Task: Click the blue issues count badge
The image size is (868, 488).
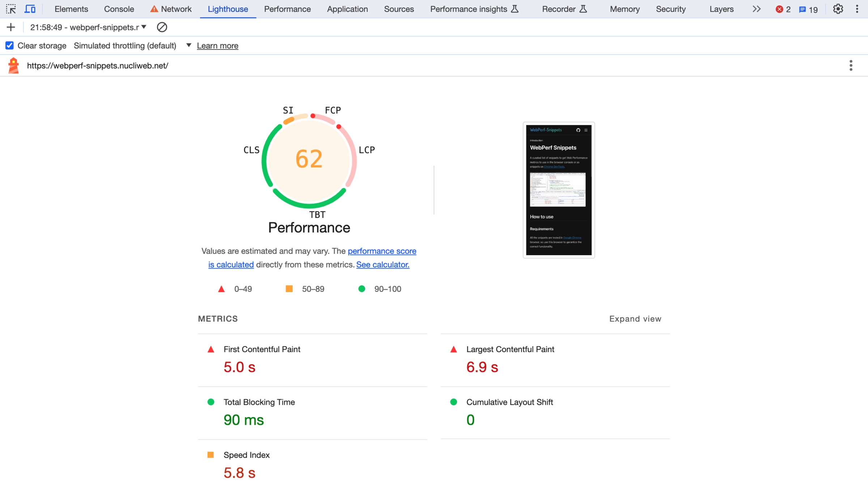Action: 808,9
